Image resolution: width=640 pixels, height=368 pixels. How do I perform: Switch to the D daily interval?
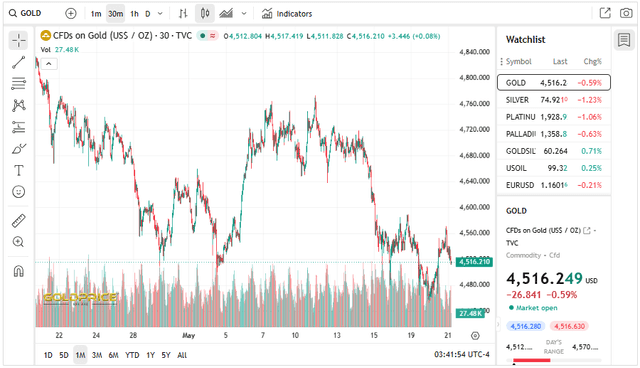click(148, 14)
